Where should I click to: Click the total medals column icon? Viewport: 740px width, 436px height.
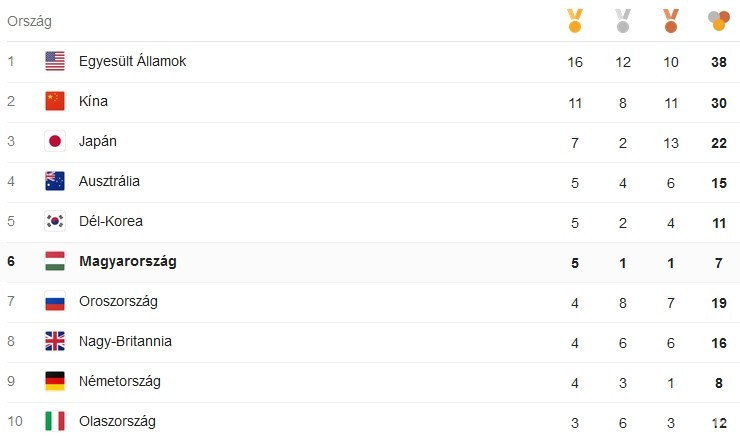pos(718,20)
